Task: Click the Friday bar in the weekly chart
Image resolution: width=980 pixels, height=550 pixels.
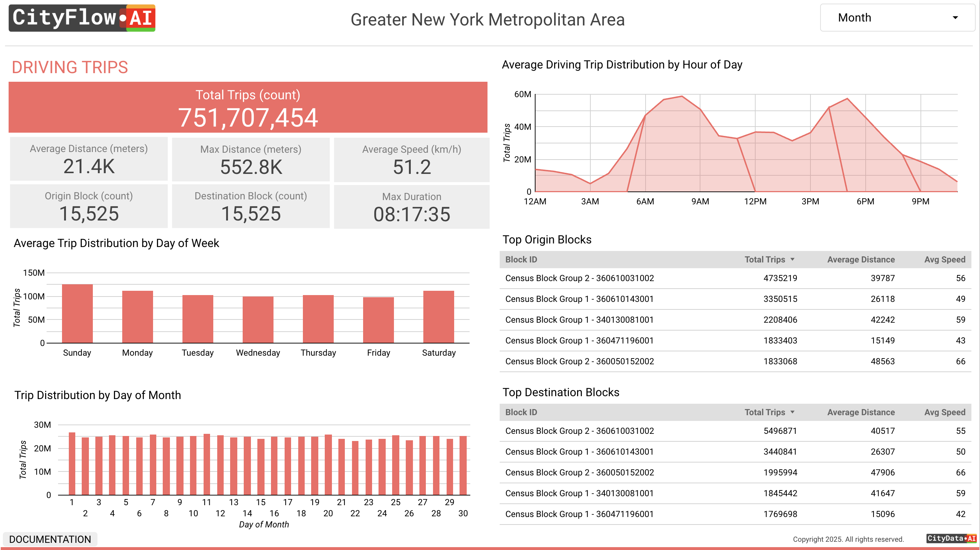Action: 378,320
